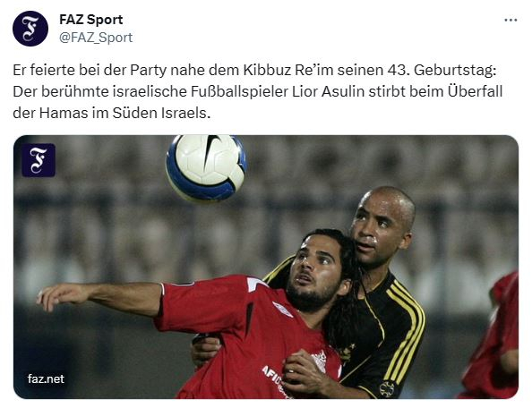Click the gold emblem on black shorts
The height and width of the screenshot is (408, 532).
click(x=387, y=389)
